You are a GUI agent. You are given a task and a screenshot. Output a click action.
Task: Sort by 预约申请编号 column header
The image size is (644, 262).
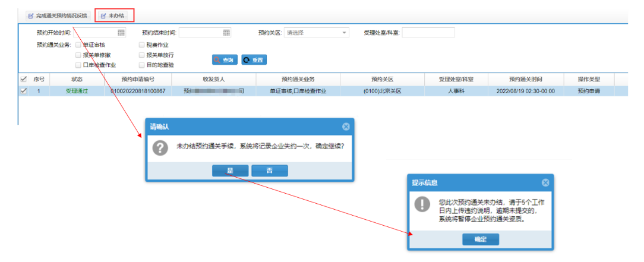138,79
